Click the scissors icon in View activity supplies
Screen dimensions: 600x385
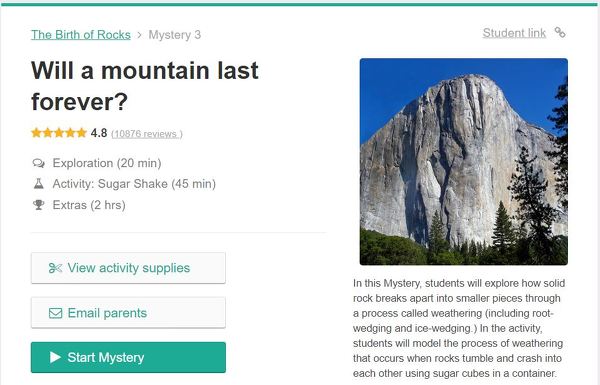point(55,268)
